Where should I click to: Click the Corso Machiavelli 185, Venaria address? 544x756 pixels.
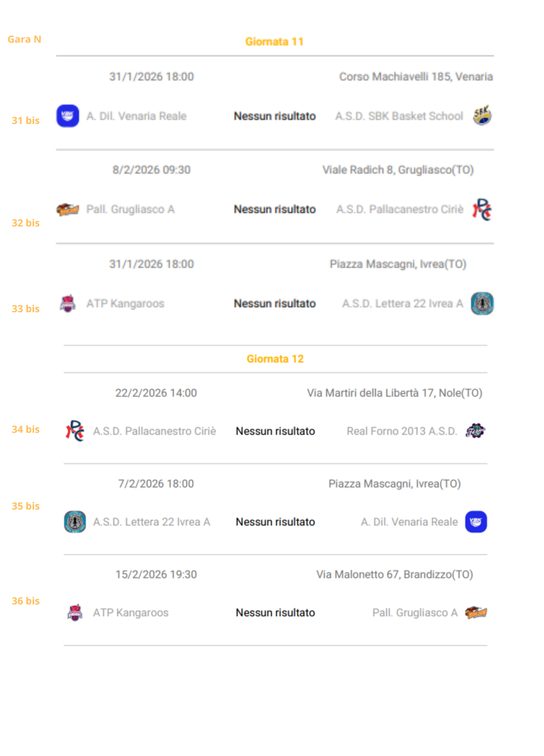click(416, 76)
